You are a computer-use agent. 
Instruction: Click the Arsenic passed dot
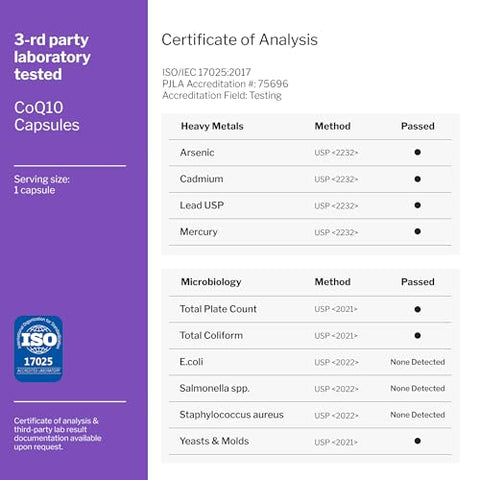pyautogui.click(x=417, y=152)
